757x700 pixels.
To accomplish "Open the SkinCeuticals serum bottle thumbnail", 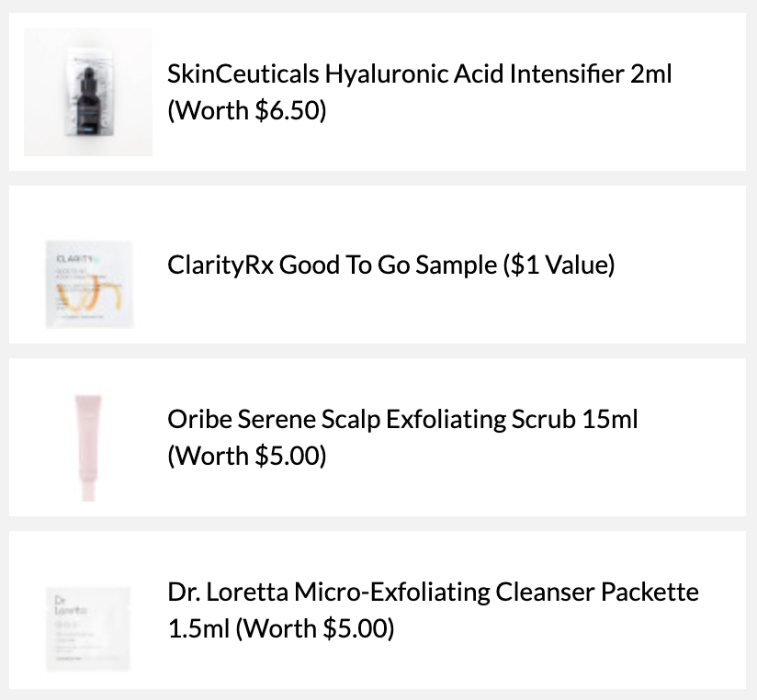I will click(88, 92).
